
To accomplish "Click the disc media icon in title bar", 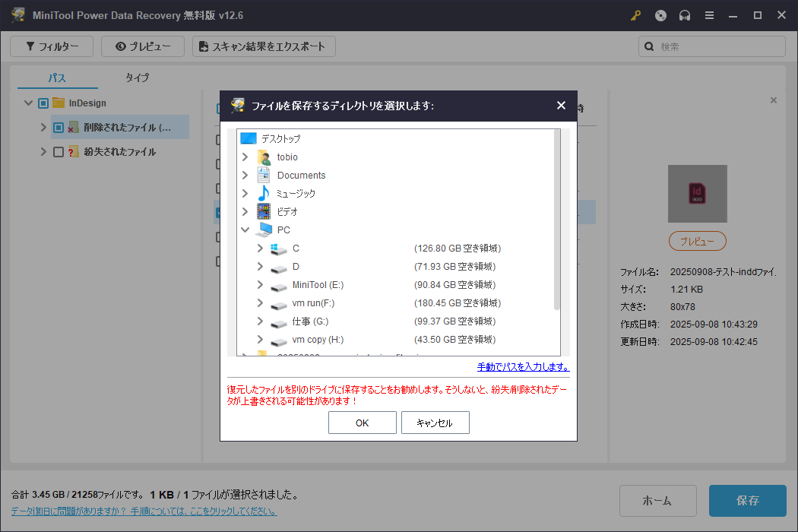I will pyautogui.click(x=660, y=15).
